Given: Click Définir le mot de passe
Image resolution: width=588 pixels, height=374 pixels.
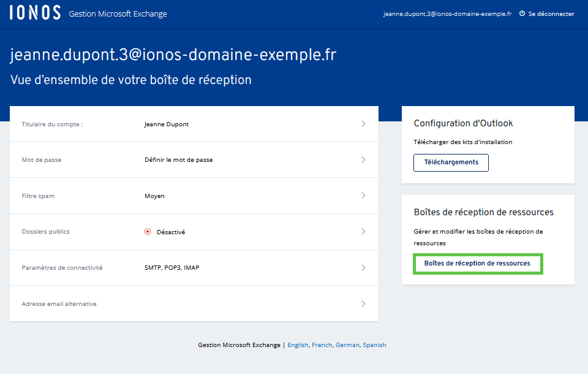Looking at the screenshot, I should click(x=178, y=160).
